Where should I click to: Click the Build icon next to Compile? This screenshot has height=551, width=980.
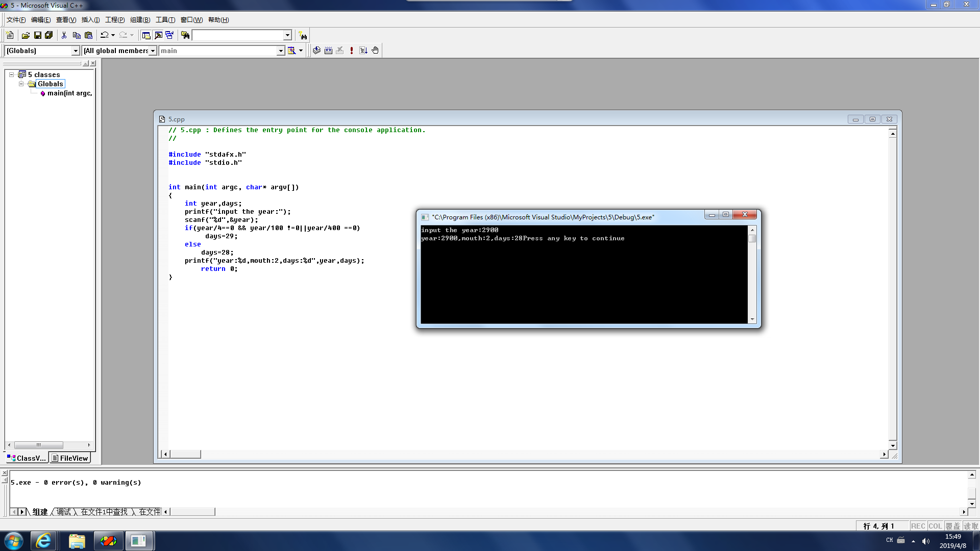point(328,51)
